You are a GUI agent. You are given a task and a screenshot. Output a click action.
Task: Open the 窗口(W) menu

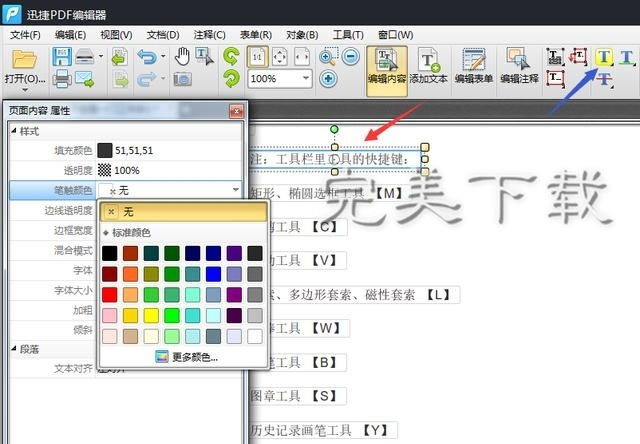coord(395,35)
